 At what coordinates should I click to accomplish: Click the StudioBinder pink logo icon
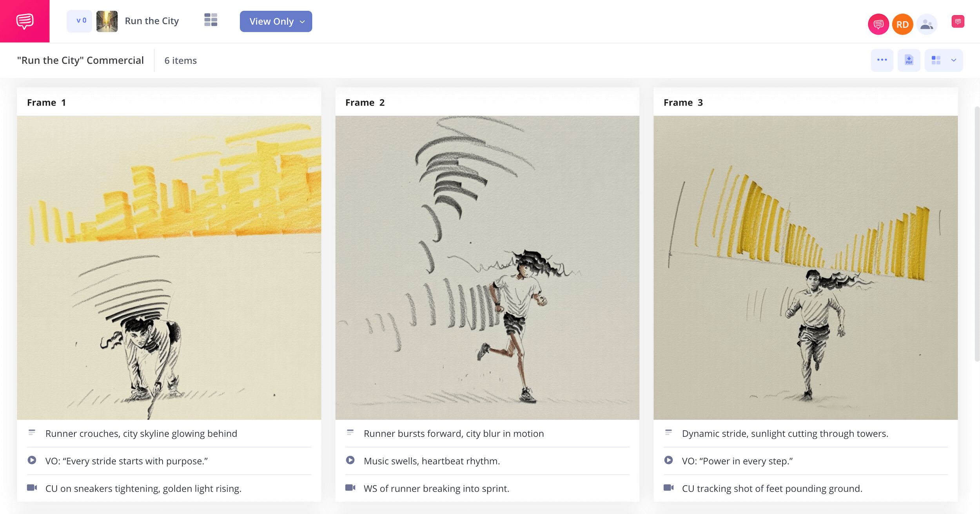(x=25, y=21)
